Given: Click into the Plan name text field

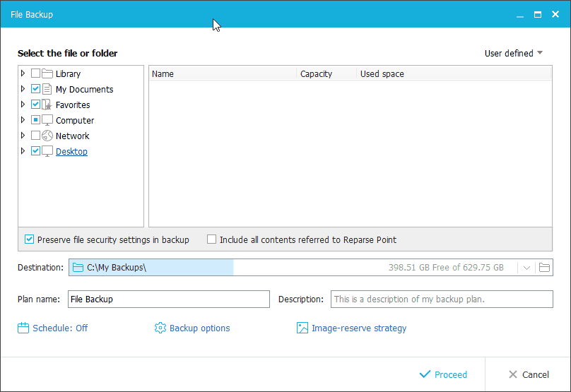Looking at the screenshot, I should click(169, 299).
